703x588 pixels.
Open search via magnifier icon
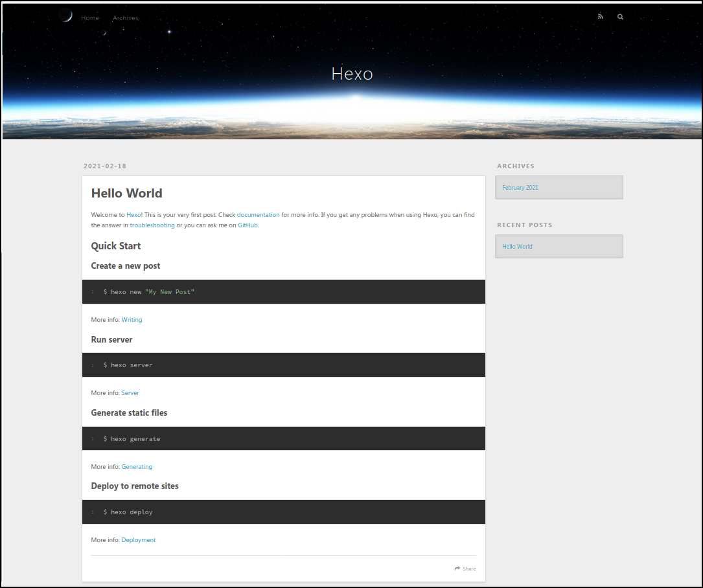620,17
